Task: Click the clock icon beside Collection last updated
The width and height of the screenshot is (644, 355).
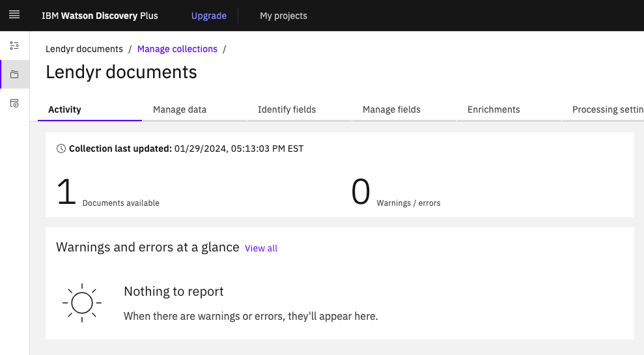Action: click(61, 149)
